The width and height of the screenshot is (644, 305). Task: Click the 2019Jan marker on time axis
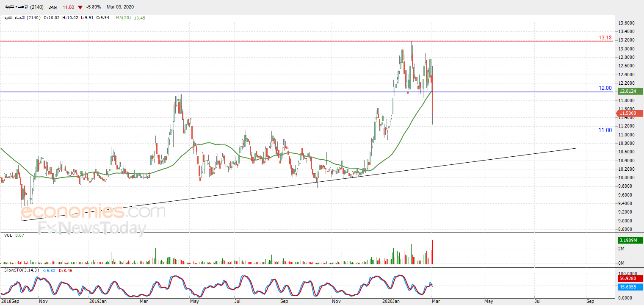pos(99,301)
